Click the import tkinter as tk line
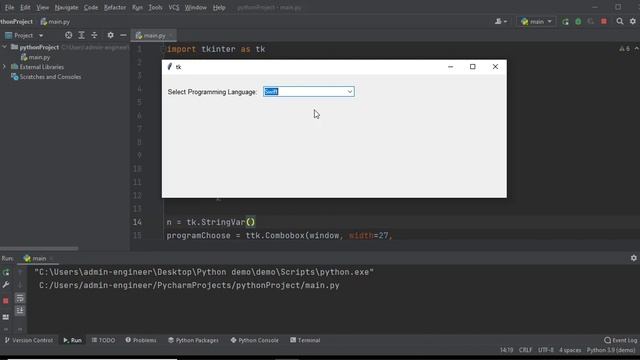 (216, 49)
